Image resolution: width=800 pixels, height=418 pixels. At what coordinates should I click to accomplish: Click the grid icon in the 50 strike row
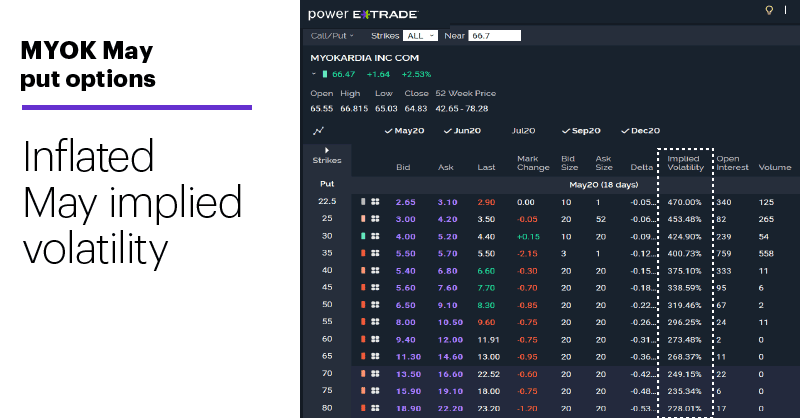(x=375, y=305)
